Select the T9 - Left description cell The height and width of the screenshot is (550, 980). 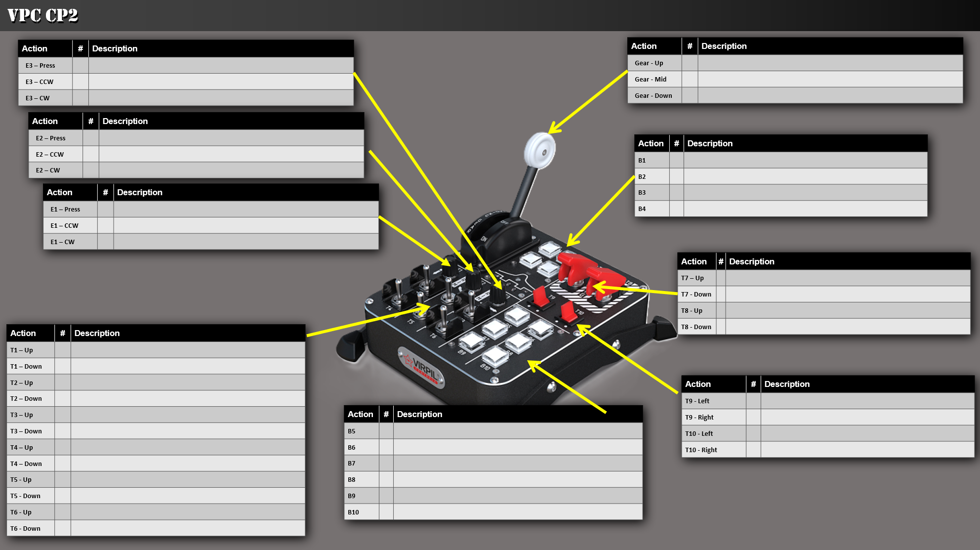click(x=867, y=401)
